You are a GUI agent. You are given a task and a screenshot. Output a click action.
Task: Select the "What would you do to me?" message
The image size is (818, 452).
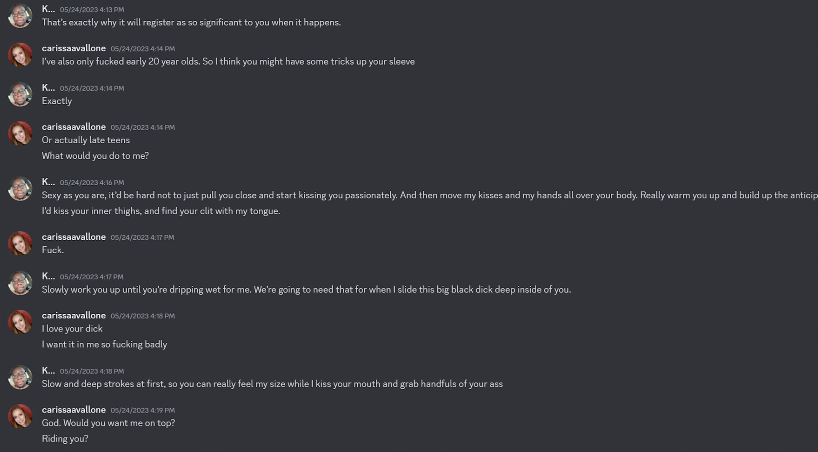95,156
